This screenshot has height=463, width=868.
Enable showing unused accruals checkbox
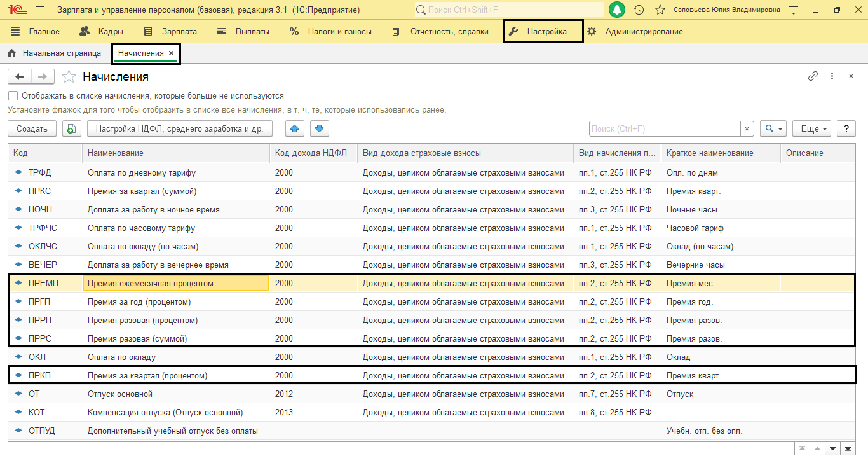coord(13,96)
